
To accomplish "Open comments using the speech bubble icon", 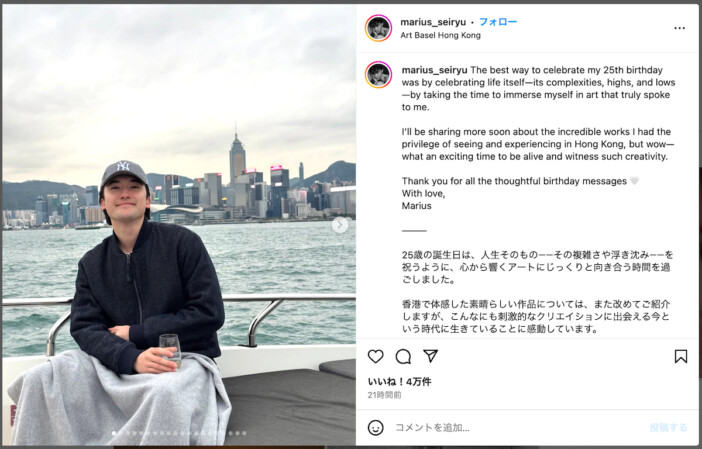I will tap(403, 356).
